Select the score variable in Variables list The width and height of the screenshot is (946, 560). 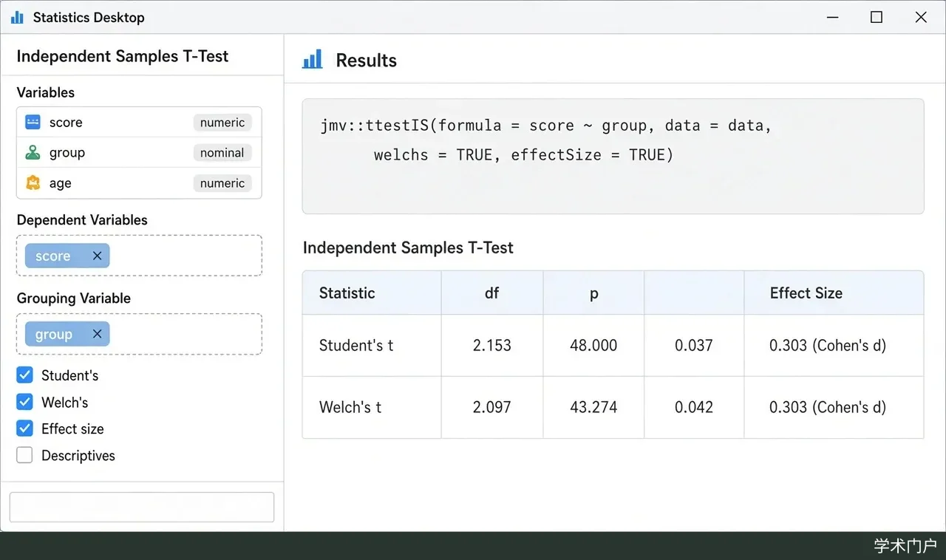[139, 123]
